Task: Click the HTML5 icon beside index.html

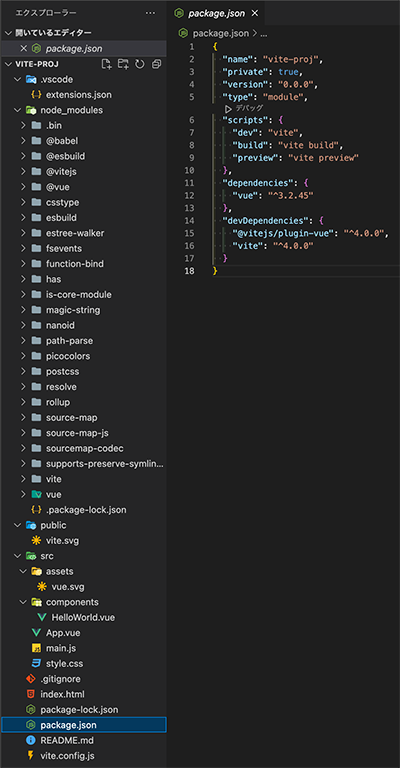Action: point(31,694)
